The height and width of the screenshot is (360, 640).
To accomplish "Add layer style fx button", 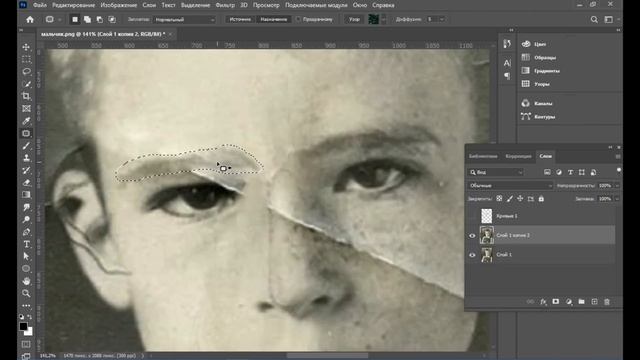I will click(x=543, y=302).
